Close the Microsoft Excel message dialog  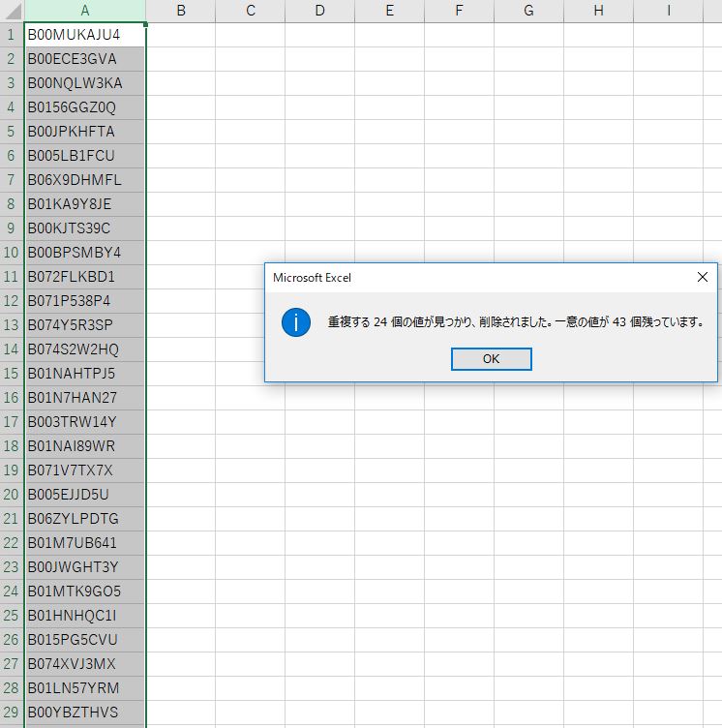(x=702, y=277)
